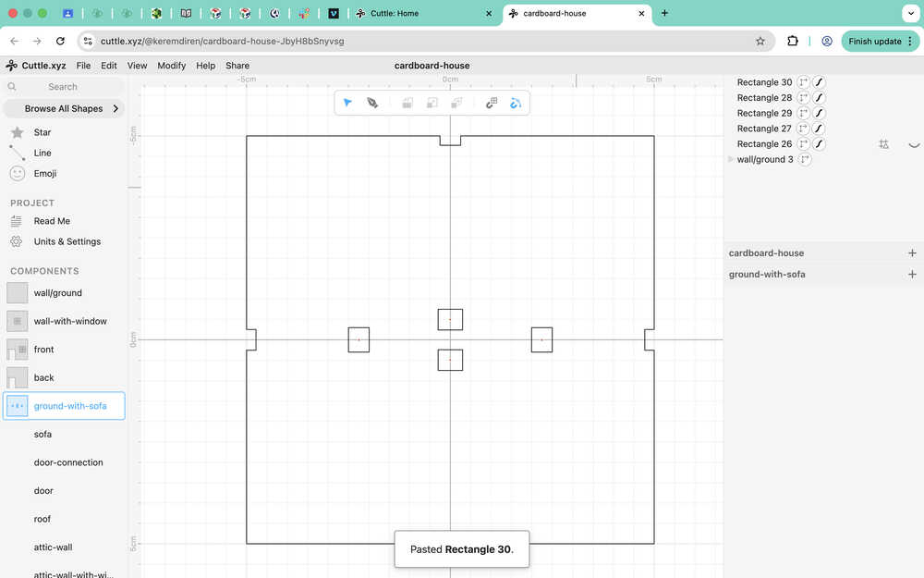Open the roof component
This screenshot has height=578, width=924.
(64, 519)
